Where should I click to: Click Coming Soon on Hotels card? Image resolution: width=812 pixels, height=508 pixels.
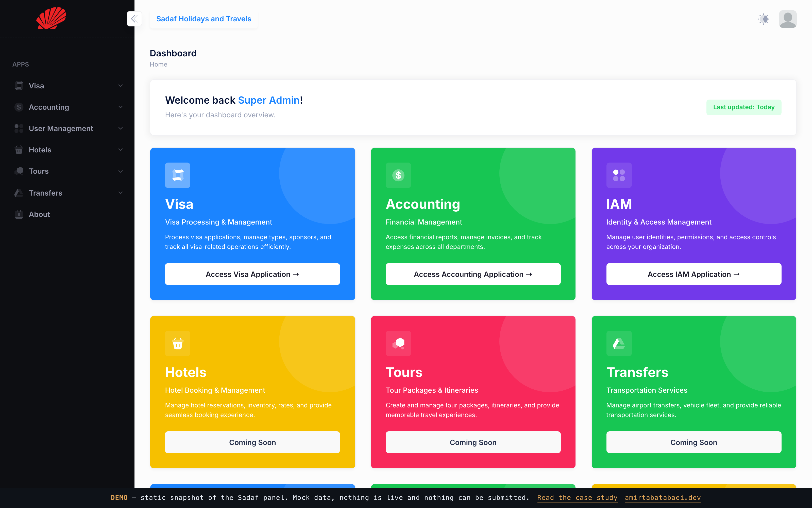pyautogui.click(x=252, y=442)
